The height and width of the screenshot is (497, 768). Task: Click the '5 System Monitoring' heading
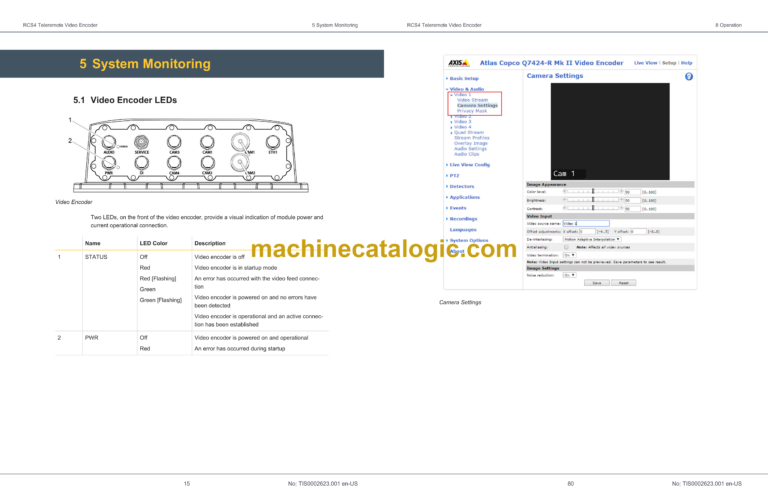pyautogui.click(x=145, y=64)
